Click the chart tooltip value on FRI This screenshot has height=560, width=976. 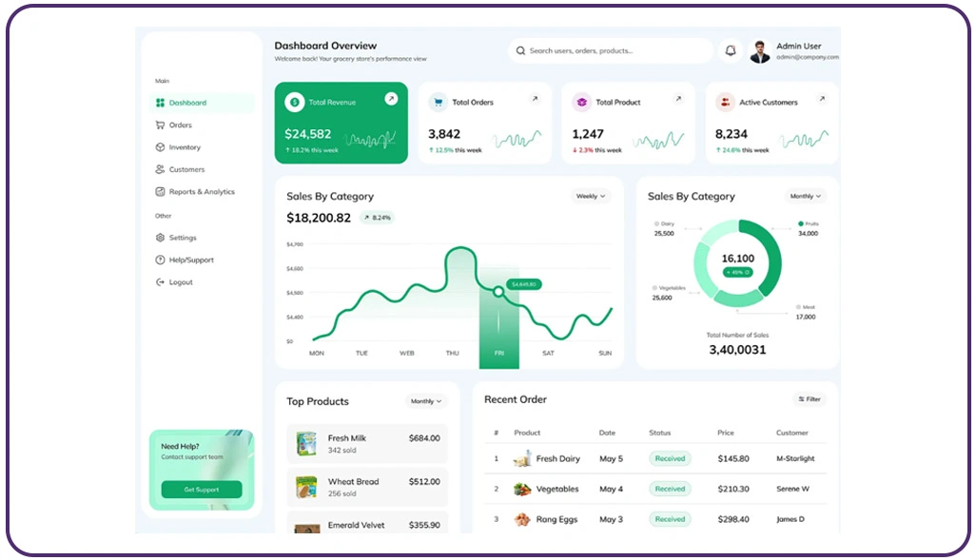[524, 284]
